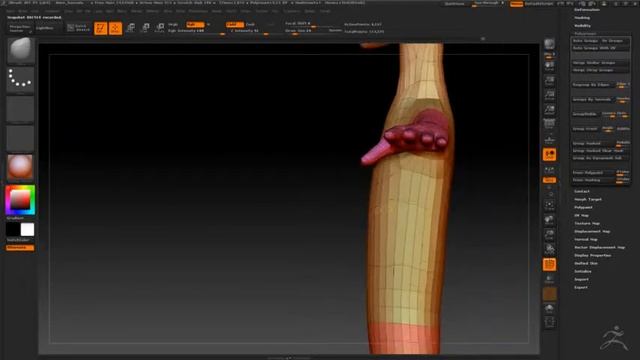Open the current brush thumbnail selector
This screenshot has width=640, height=360.
tap(20, 50)
